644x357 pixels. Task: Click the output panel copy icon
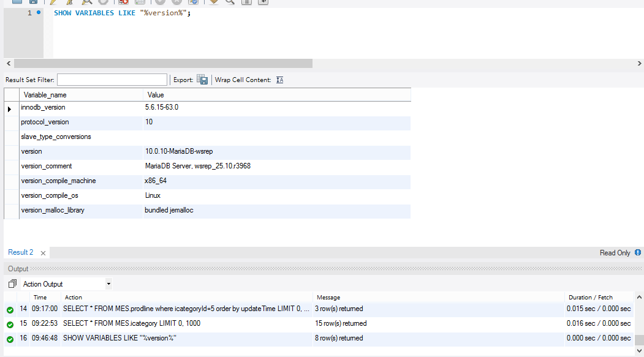[x=12, y=284]
